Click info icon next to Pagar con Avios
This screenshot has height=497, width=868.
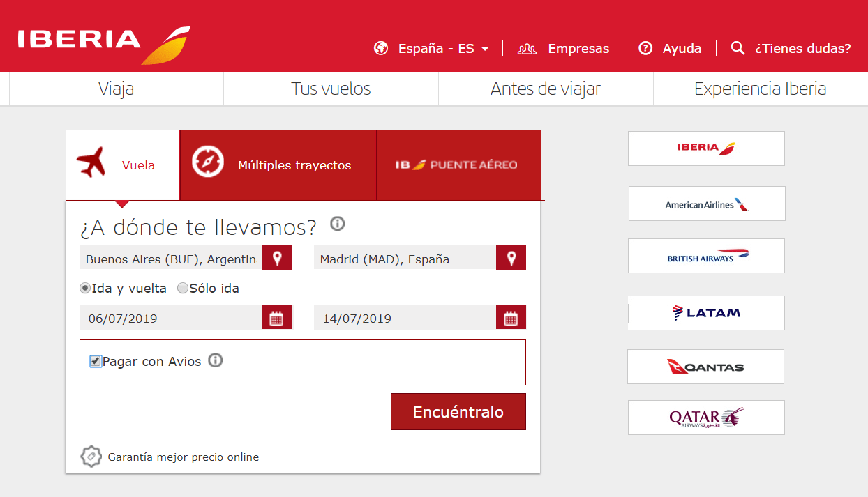click(x=216, y=360)
